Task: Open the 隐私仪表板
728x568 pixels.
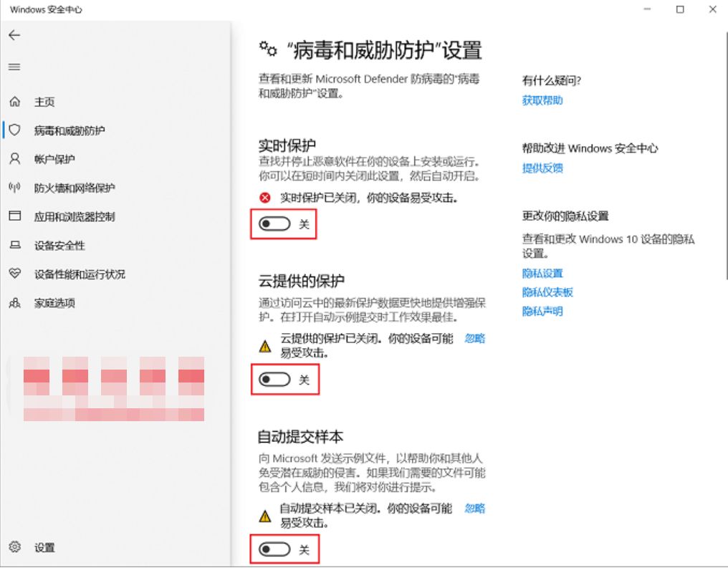Action: click(x=545, y=292)
